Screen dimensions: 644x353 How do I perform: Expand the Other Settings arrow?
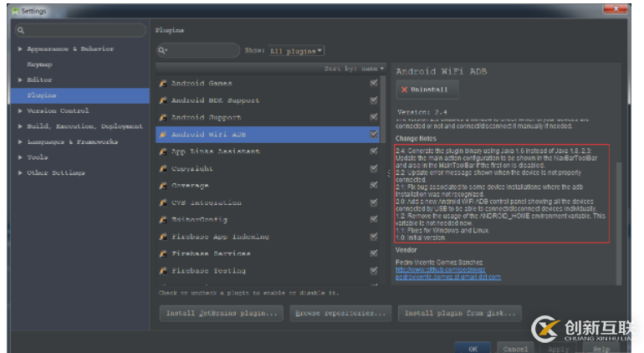point(20,172)
